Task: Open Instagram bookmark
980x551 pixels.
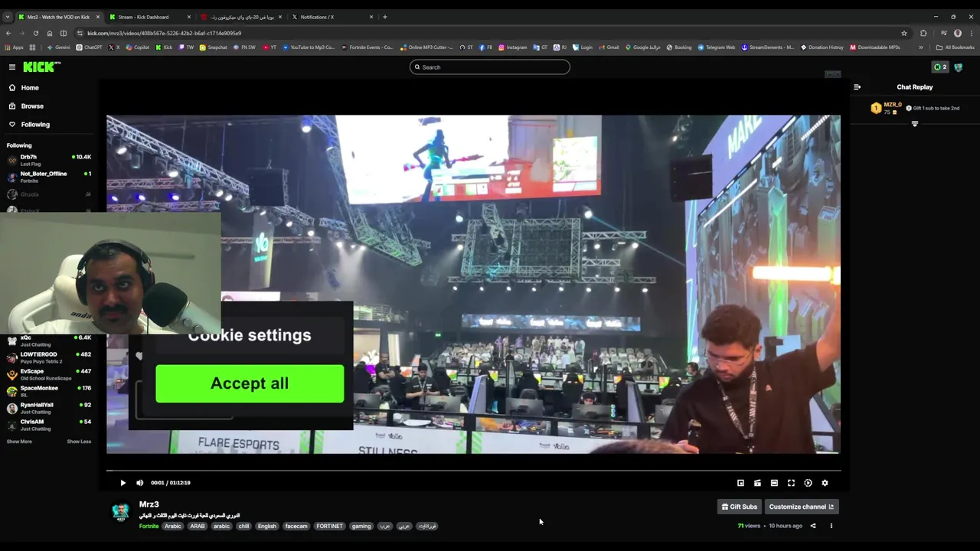Action: pos(513,47)
